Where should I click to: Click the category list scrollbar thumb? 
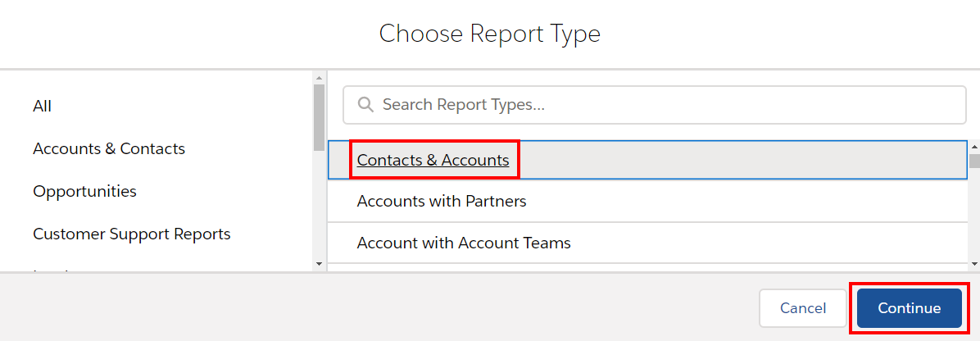tap(319, 117)
